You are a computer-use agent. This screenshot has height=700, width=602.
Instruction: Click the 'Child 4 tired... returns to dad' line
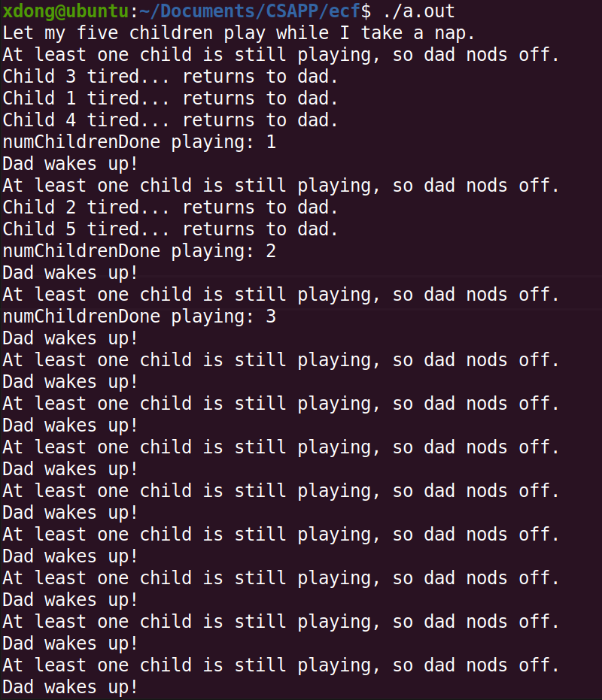click(x=170, y=120)
